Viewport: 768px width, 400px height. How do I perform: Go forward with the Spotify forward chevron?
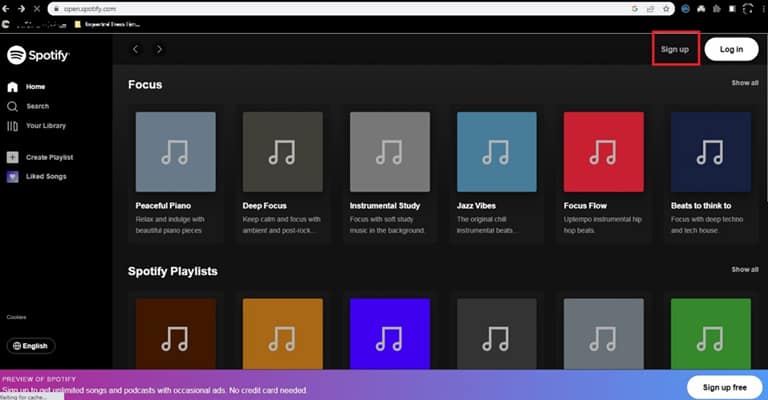click(x=159, y=49)
